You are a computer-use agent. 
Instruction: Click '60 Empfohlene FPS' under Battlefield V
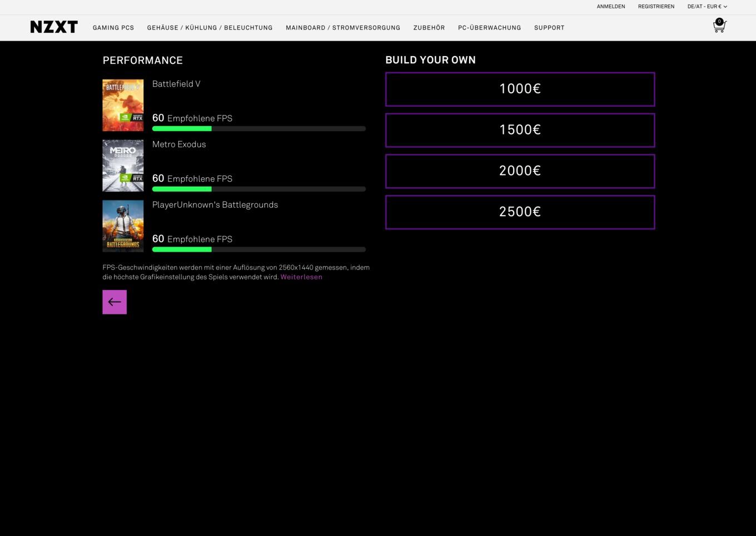192,118
